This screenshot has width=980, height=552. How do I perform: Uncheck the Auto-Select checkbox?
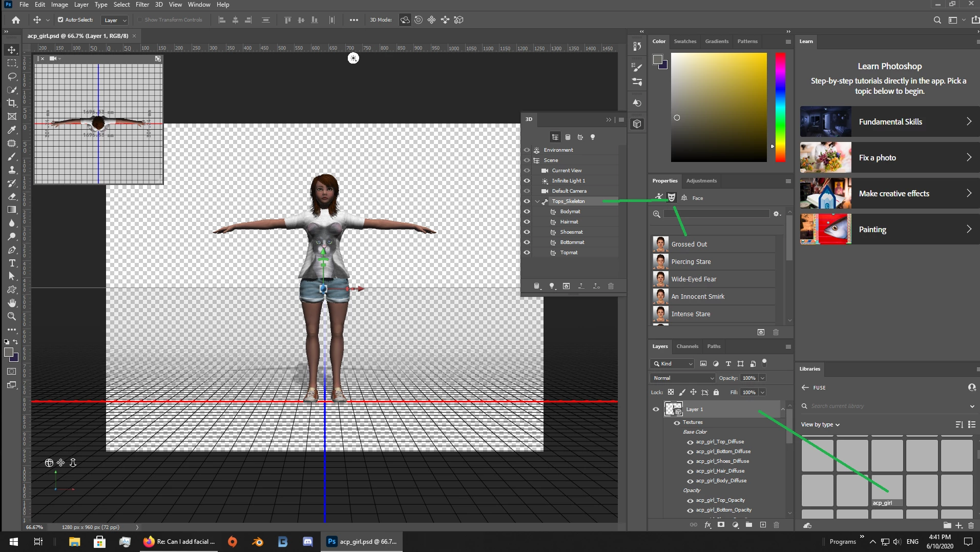coord(60,20)
